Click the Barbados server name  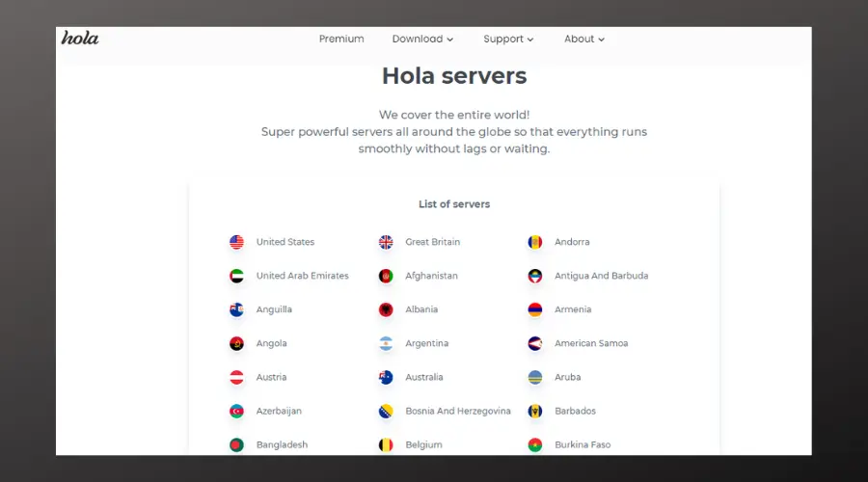pyautogui.click(x=575, y=411)
